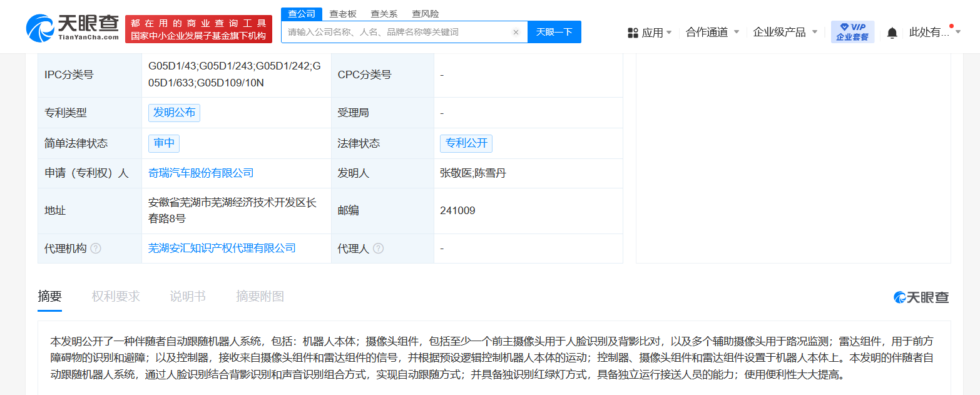The width and height of the screenshot is (980, 395).
Task: Click help icon next to 代理机构
Action: 96,249
